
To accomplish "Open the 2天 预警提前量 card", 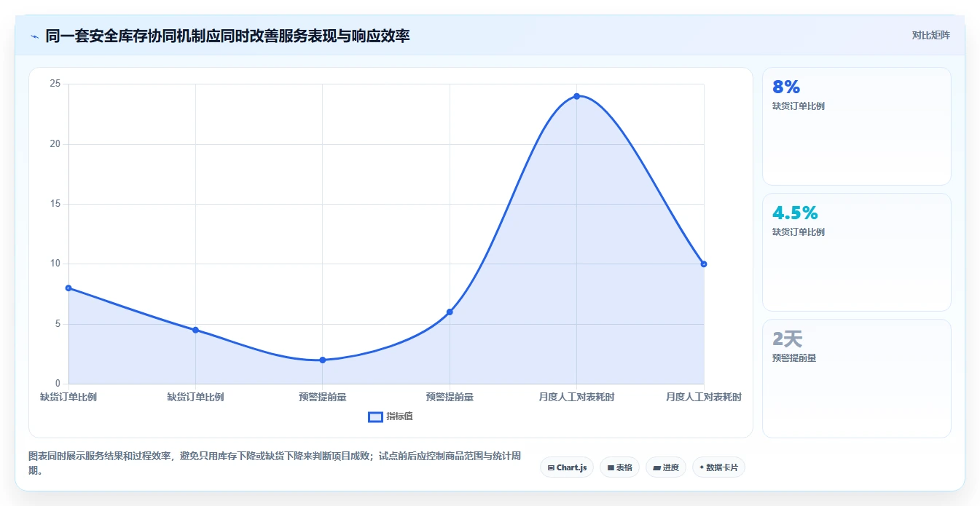I will point(856,379).
